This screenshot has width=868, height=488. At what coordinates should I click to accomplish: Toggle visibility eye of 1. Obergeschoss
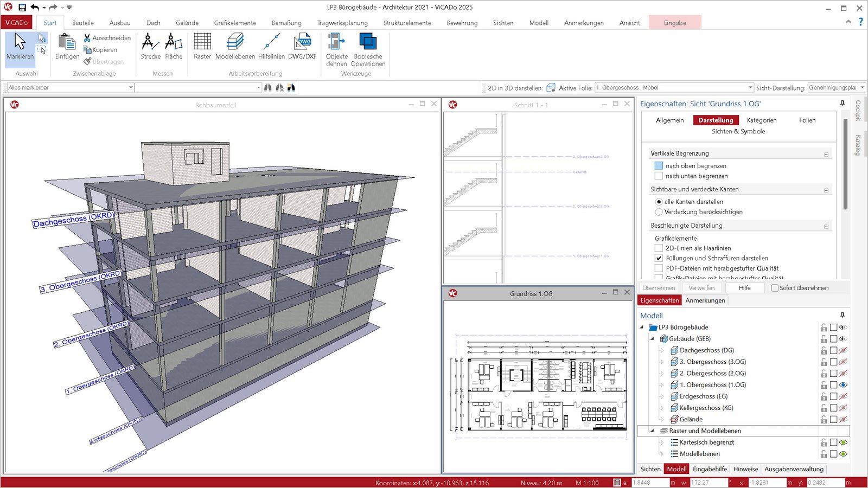(843, 385)
